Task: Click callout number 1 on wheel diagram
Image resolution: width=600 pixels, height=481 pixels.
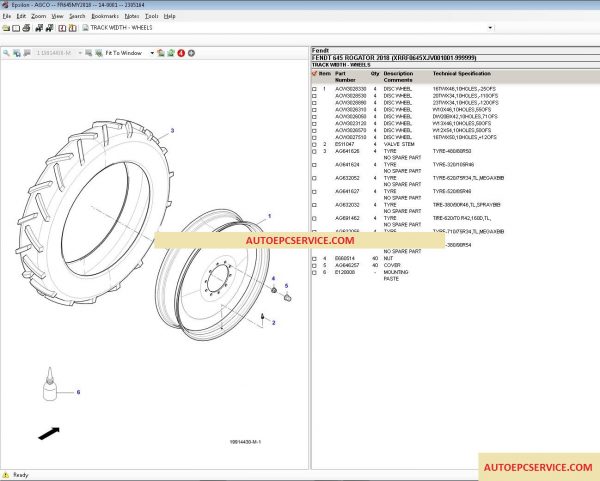Action: [269, 216]
